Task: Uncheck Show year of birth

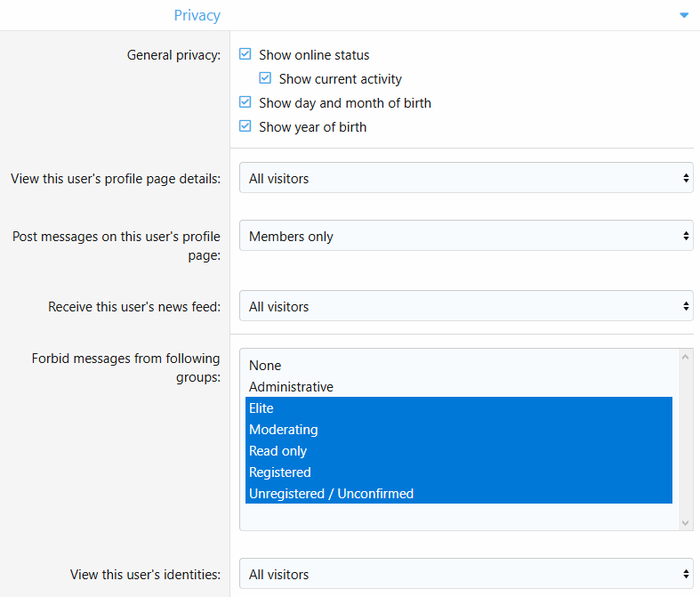Action: click(x=245, y=126)
